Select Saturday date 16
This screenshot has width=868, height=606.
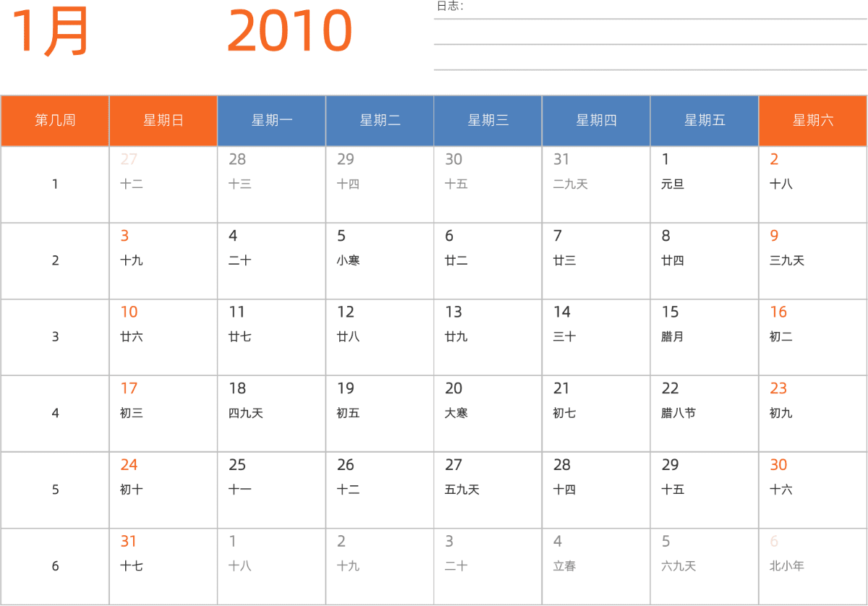[778, 312]
